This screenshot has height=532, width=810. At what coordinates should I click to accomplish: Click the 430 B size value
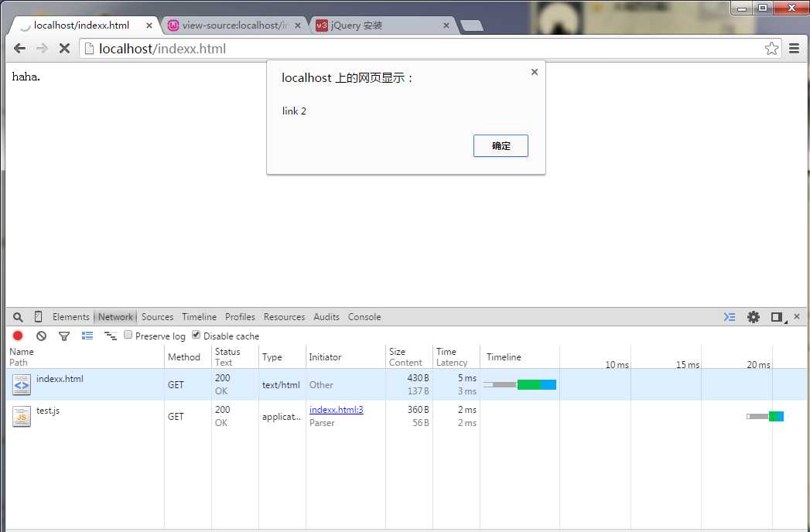[419, 378]
